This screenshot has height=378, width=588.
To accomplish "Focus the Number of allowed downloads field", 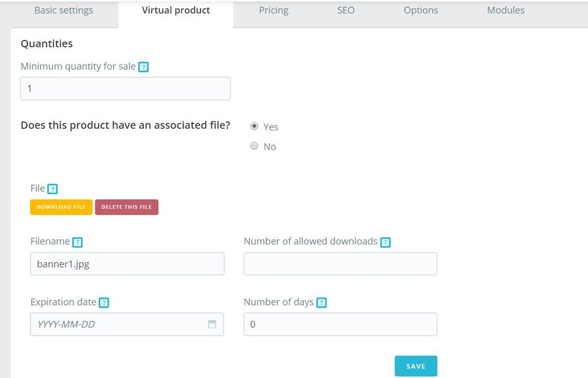I will coord(340,264).
